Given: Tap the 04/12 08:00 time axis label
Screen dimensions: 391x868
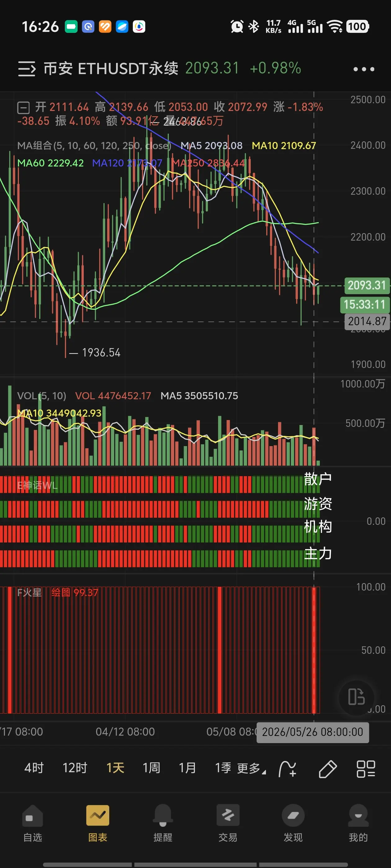Looking at the screenshot, I should click(125, 732).
